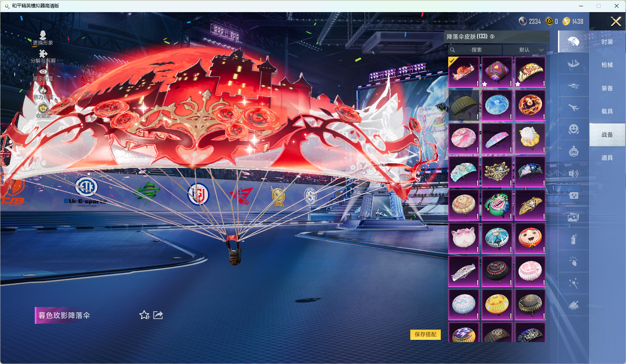Select the pastel blue-pink round parachute
The width and height of the screenshot is (626, 364).
click(464, 305)
